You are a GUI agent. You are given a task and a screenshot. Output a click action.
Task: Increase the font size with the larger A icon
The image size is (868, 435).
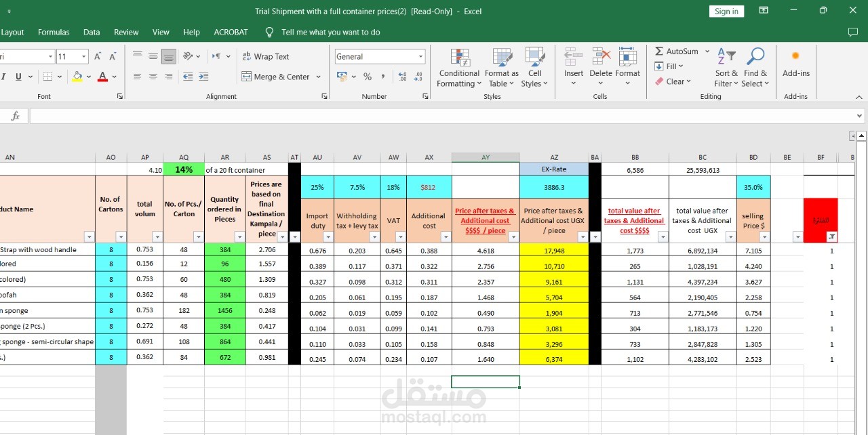coord(98,57)
